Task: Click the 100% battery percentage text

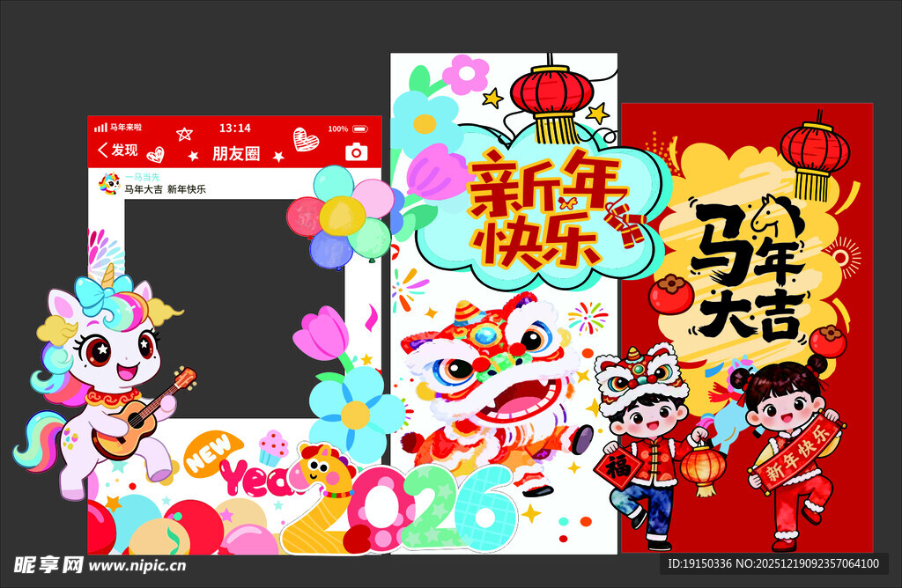Action: [338, 129]
